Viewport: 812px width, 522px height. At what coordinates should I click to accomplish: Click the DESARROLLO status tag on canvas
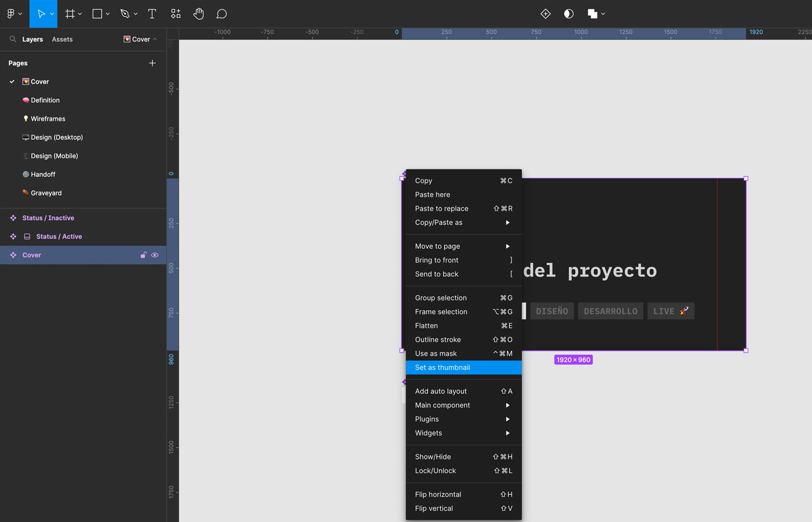611,311
